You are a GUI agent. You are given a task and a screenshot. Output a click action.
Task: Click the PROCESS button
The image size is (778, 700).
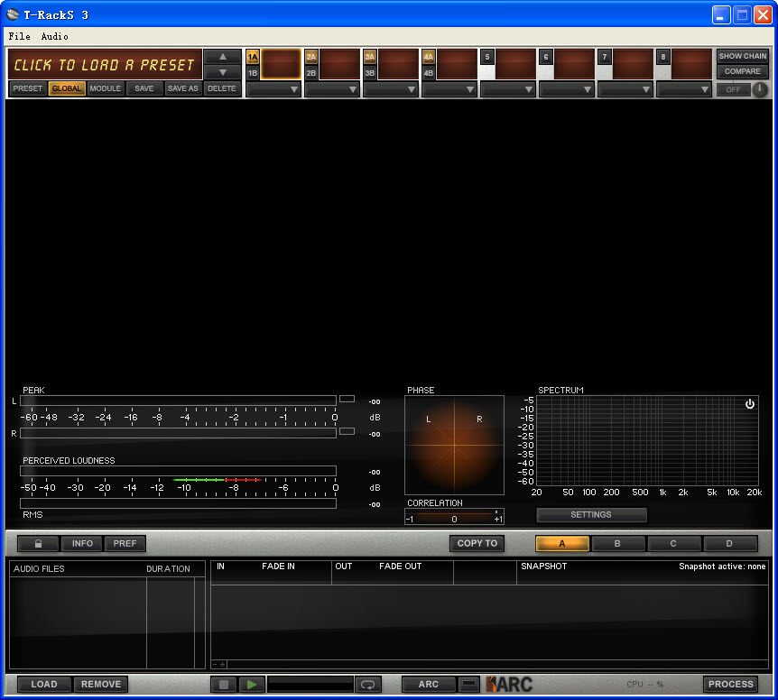(730, 685)
